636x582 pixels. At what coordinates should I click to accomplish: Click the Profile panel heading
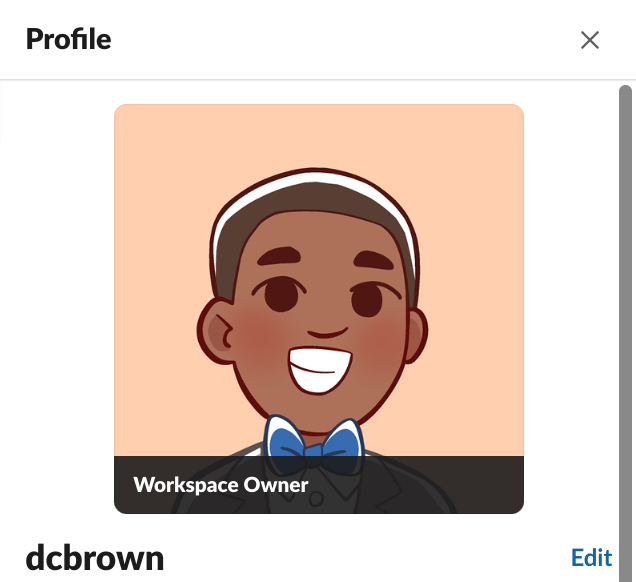click(68, 40)
